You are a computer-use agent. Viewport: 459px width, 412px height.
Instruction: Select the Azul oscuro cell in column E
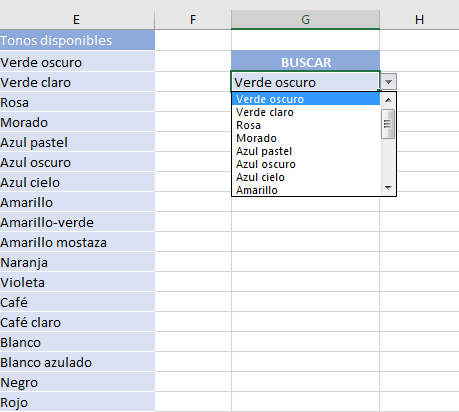[x=77, y=161]
